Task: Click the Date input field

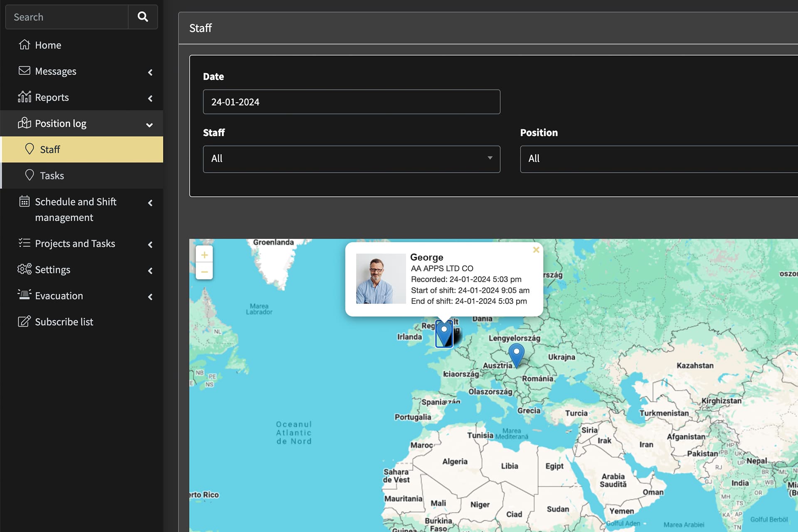Action: pos(351,102)
